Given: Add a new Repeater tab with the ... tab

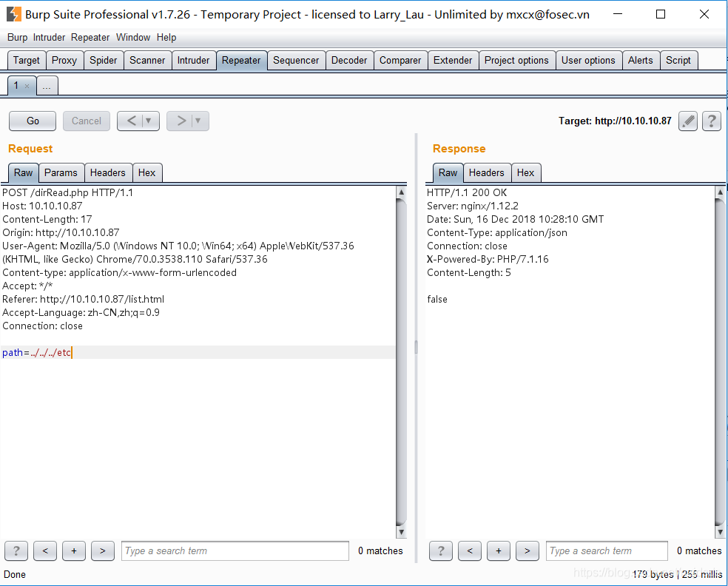Looking at the screenshot, I should pyautogui.click(x=47, y=86).
